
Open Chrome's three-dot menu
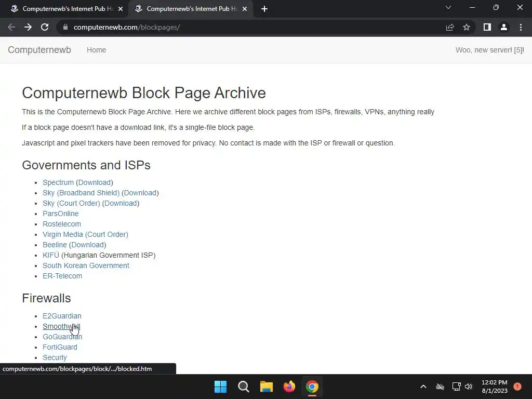(521, 27)
